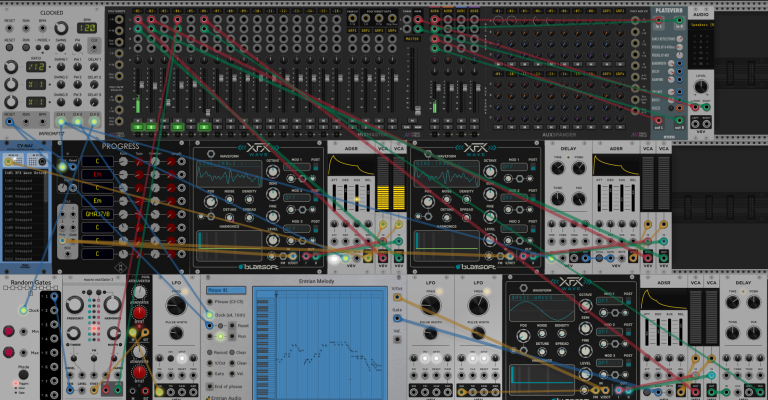
Task: Click the 120 BPM display on Clocked
Action: tap(87, 28)
